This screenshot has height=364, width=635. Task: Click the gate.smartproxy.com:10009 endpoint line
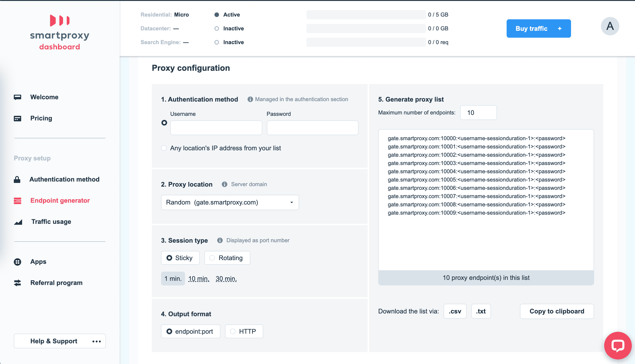(x=476, y=213)
